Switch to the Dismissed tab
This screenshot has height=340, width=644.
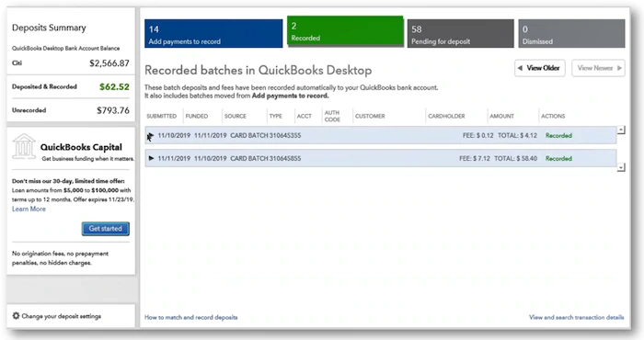(x=571, y=33)
